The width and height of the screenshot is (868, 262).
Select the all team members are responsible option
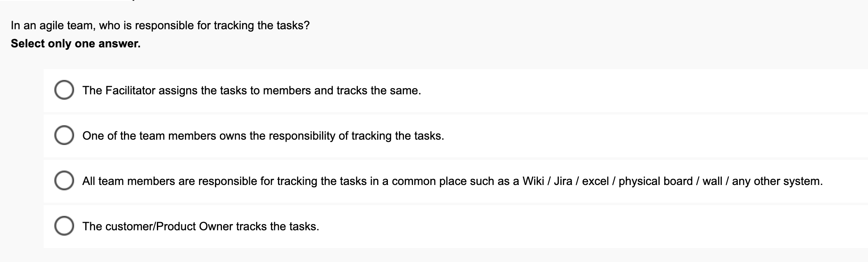(x=65, y=180)
